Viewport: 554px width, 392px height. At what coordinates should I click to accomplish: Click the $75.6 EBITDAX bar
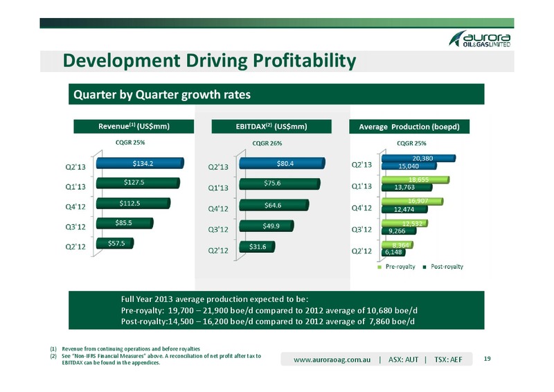pyautogui.click(x=280, y=184)
